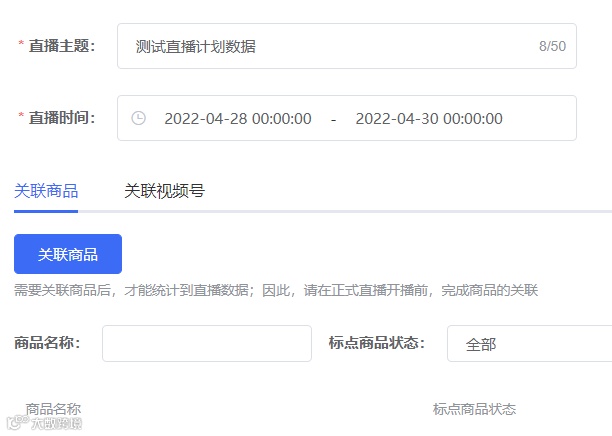Switch to the 关联视频号 tab
612x436 pixels.
click(x=164, y=191)
